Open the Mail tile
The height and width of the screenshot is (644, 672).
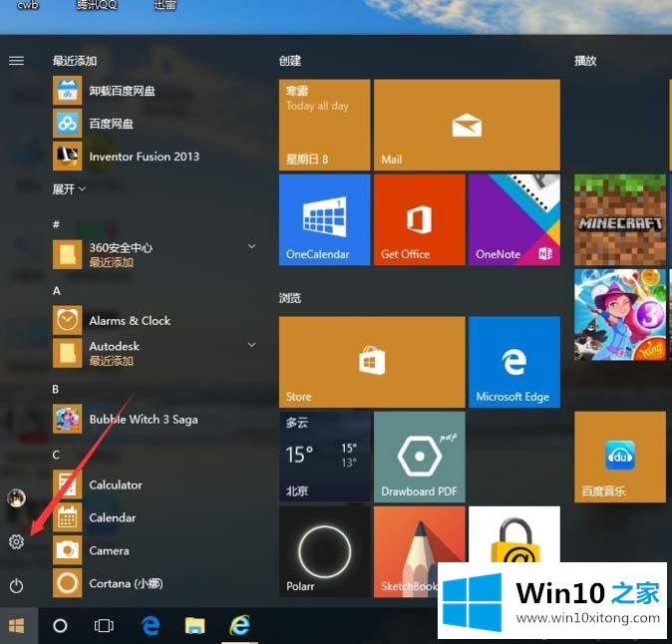tap(467, 125)
